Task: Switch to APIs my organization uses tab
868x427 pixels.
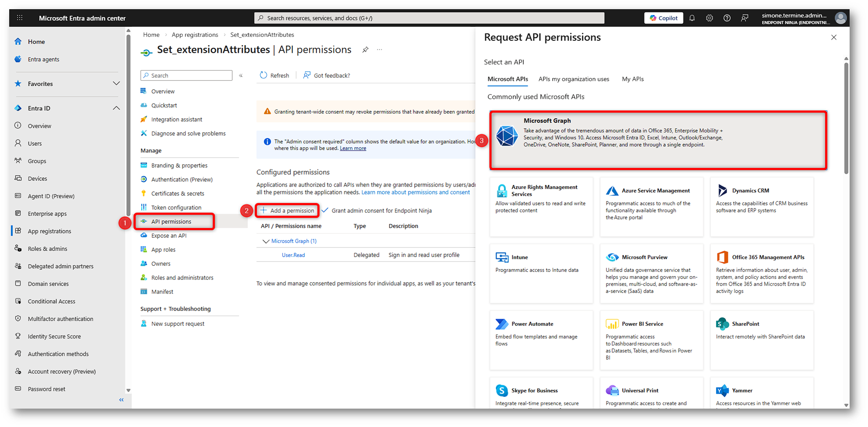Action: (574, 79)
